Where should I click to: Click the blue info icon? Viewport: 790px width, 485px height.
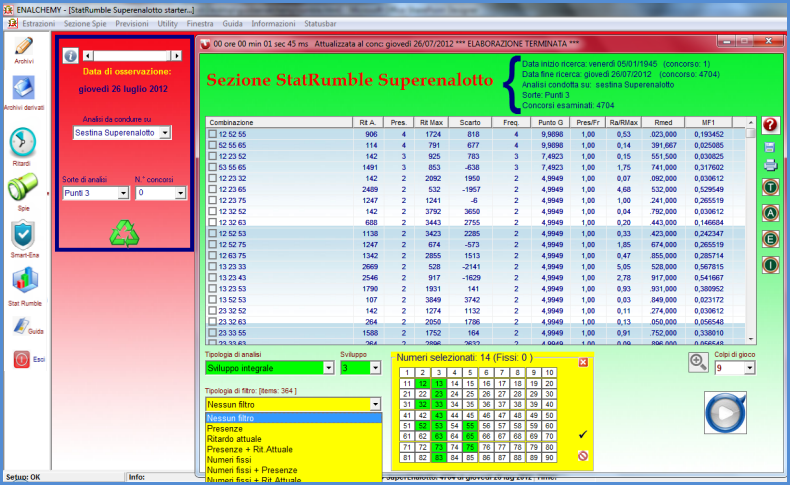[x=70, y=55]
